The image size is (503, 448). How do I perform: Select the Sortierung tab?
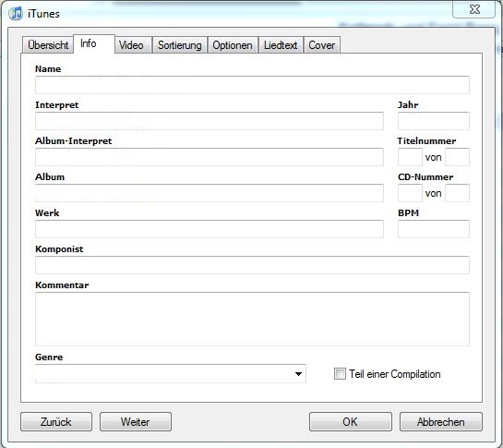pyautogui.click(x=180, y=45)
